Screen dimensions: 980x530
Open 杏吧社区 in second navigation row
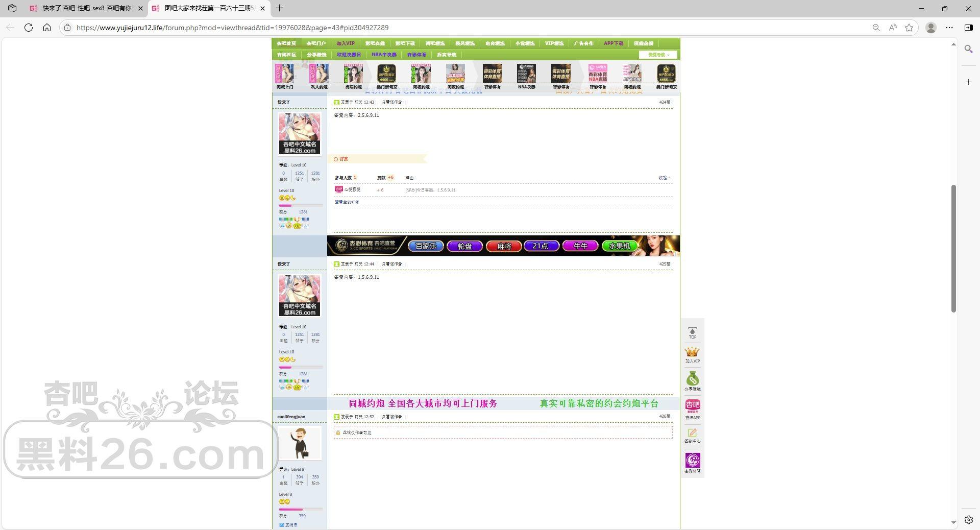pos(286,55)
